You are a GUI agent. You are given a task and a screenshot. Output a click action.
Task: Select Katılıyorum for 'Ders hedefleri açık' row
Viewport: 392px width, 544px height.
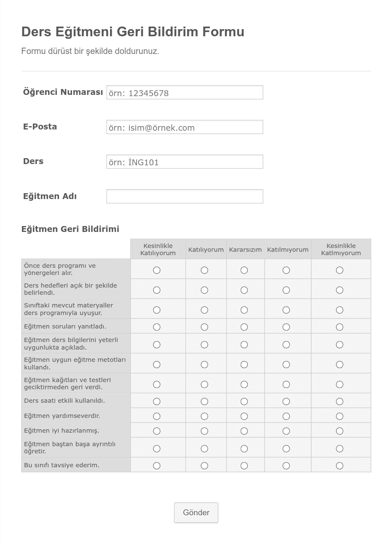204,290
